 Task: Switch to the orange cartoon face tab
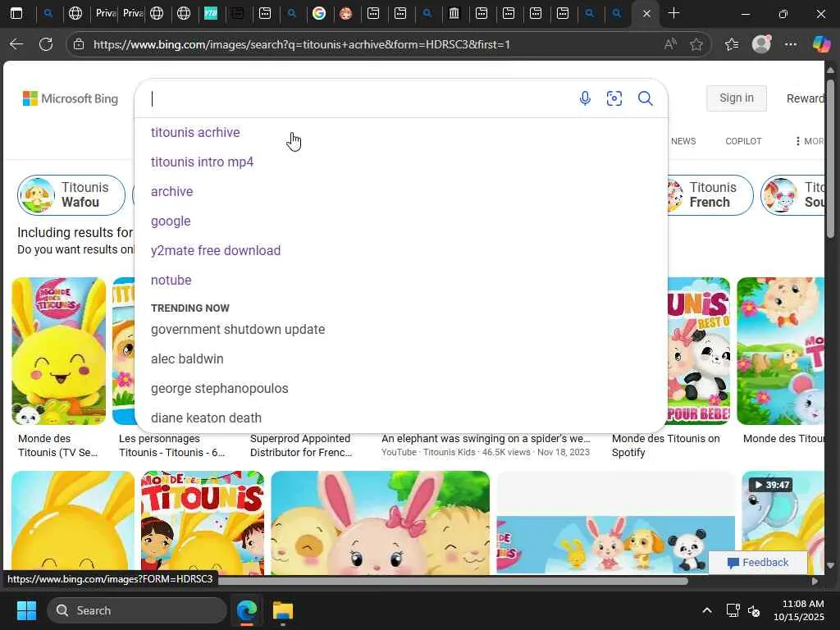click(346, 13)
